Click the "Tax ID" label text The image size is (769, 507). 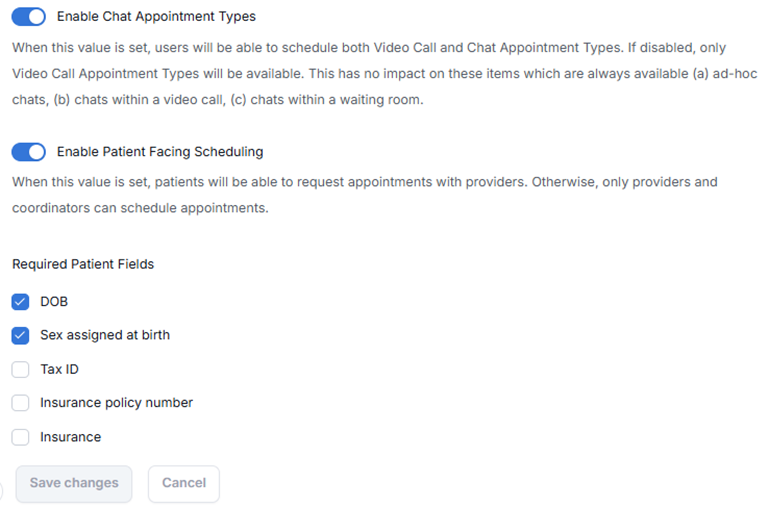coord(59,369)
